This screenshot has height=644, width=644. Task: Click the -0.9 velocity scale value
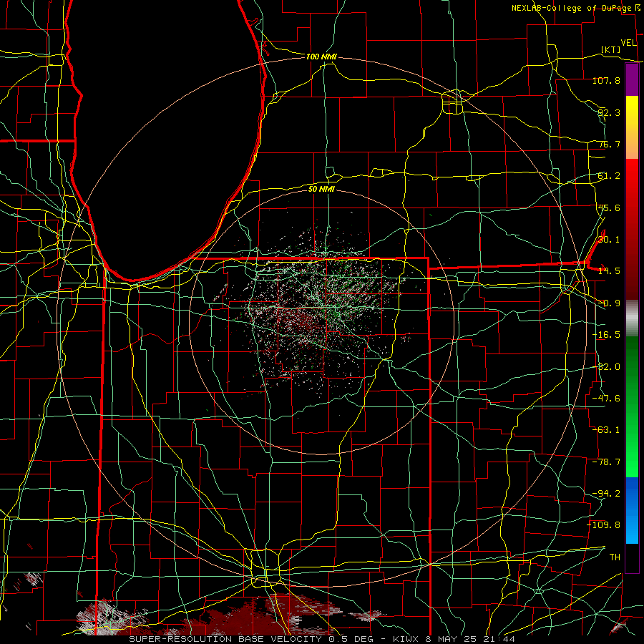[609, 303]
